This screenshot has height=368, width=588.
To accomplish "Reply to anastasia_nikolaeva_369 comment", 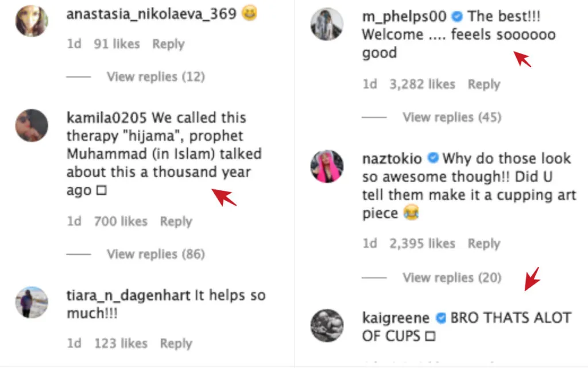I will (168, 44).
